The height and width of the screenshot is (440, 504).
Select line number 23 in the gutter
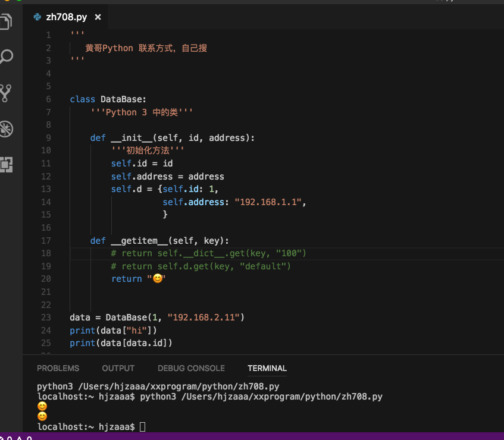coord(46,318)
